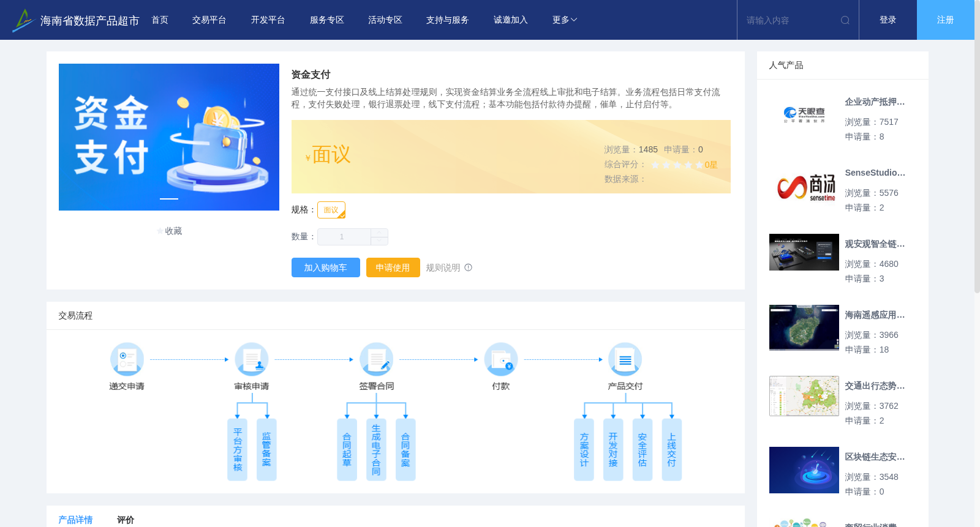Click the SenseStudio product title
This screenshot has width=980, height=527.
[875, 173]
